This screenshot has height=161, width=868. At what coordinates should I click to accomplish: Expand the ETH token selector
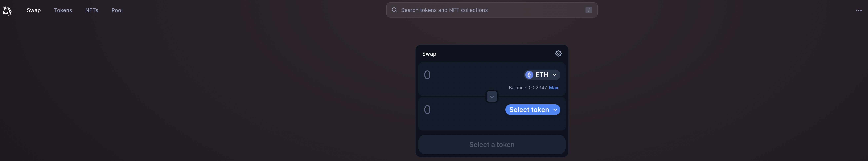542,75
